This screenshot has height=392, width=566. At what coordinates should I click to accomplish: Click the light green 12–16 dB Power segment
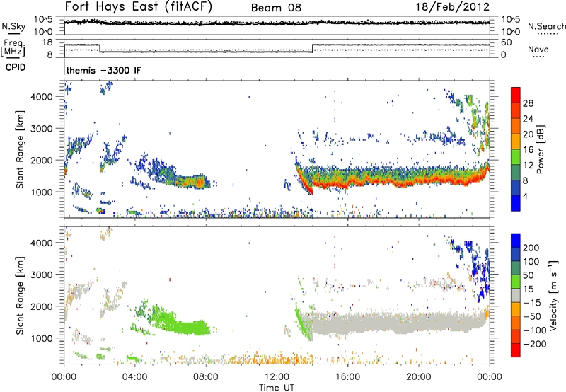click(516, 157)
